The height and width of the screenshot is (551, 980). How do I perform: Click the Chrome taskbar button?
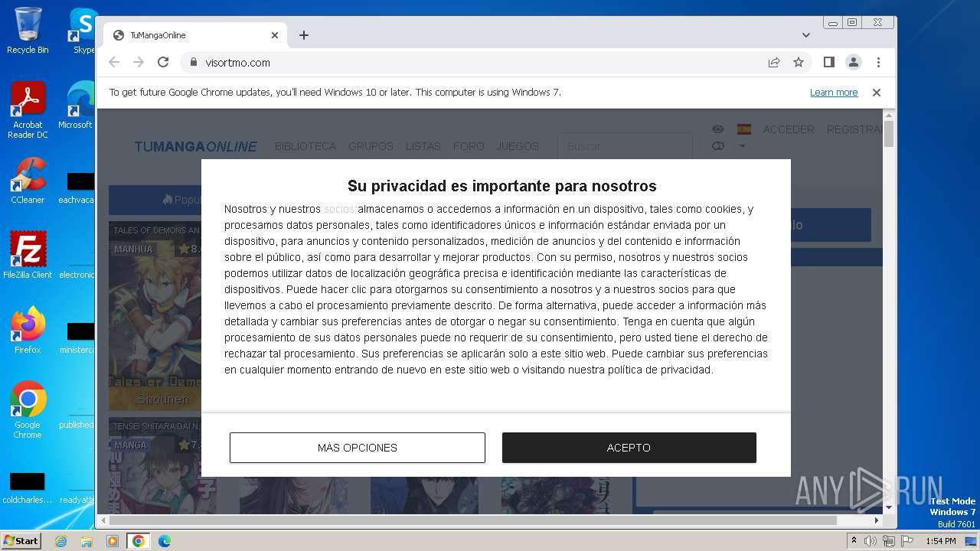pos(139,541)
